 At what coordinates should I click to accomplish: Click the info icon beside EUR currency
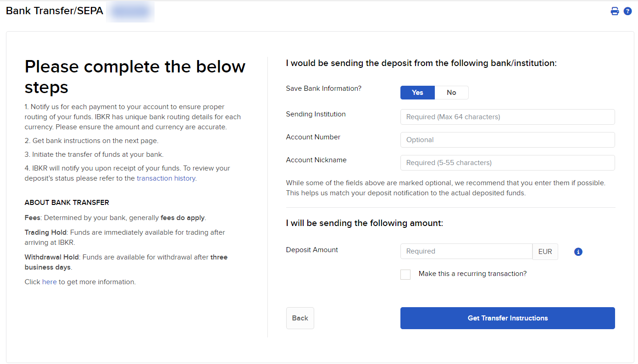[x=578, y=252]
